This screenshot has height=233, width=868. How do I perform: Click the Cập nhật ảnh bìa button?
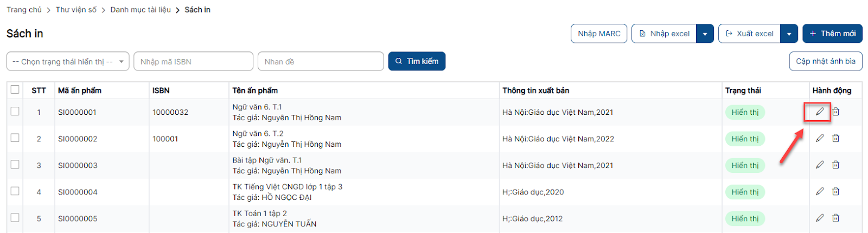pos(825,61)
